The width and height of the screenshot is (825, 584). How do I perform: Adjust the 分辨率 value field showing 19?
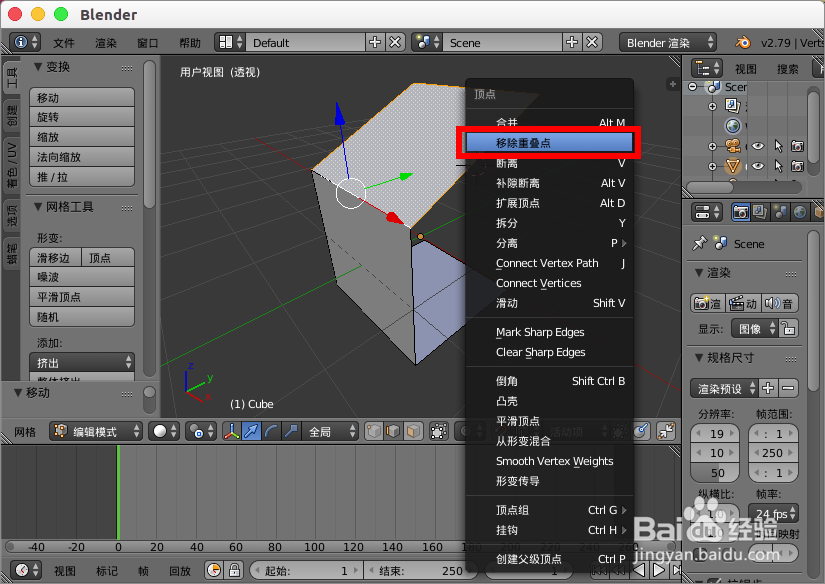pos(714,433)
